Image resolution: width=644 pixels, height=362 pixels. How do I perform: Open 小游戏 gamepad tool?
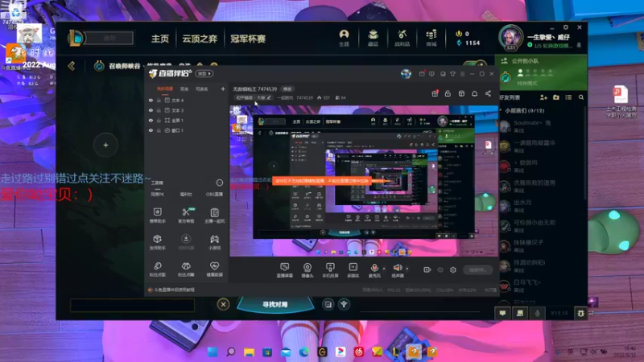tap(214, 242)
